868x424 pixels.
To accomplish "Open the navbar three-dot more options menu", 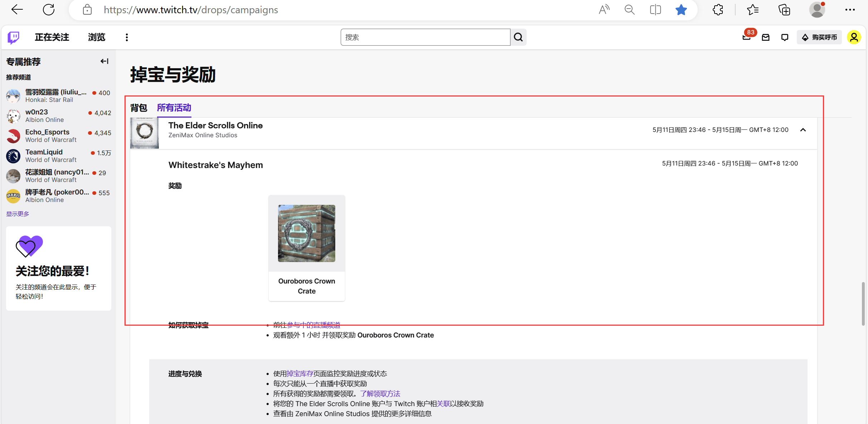I will (x=126, y=37).
